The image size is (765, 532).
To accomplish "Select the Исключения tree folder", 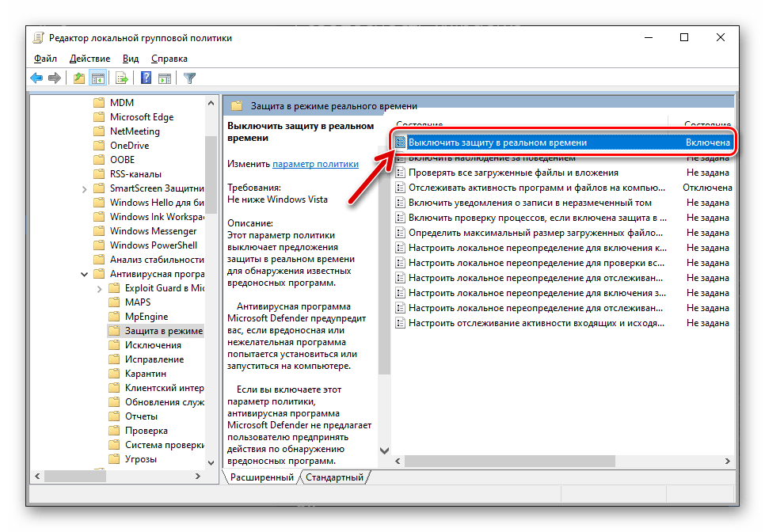I will click(153, 345).
